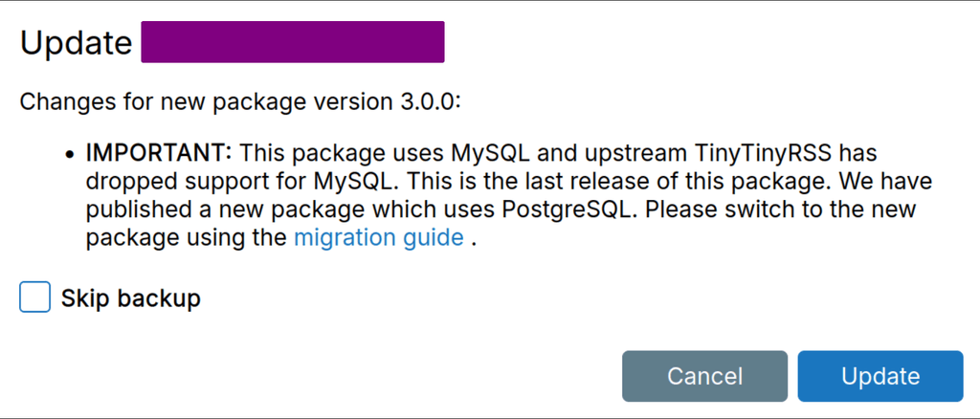Click the words "package using the" before the link
The width and height of the screenshot is (980, 419).
[186, 237]
